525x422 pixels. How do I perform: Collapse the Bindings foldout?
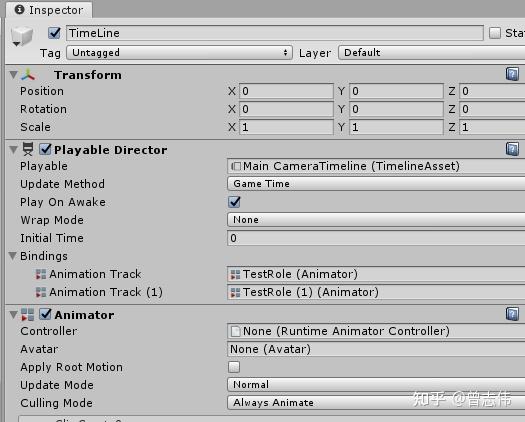point(12,256)
